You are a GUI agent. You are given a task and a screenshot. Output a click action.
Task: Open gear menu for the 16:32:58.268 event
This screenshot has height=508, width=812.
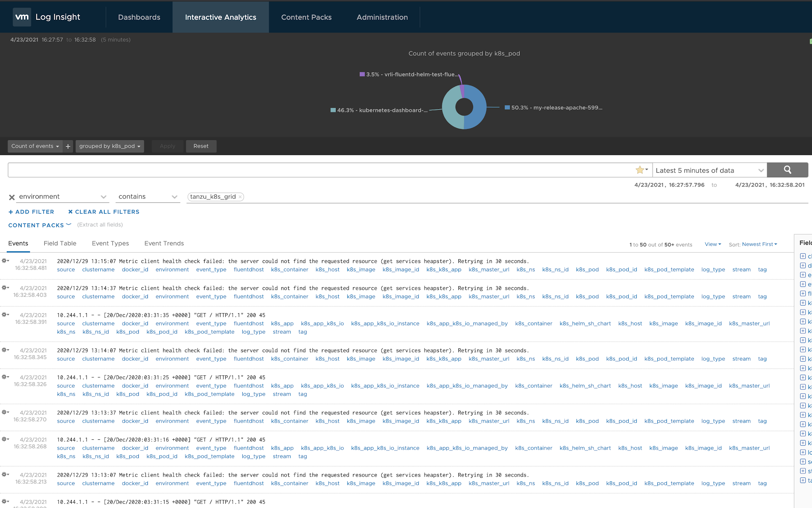pyautogui.click(x=5, y=439)
